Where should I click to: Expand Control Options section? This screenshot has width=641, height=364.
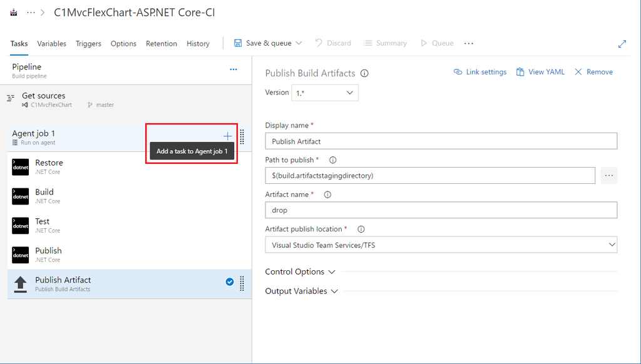[x=300, y=271]
